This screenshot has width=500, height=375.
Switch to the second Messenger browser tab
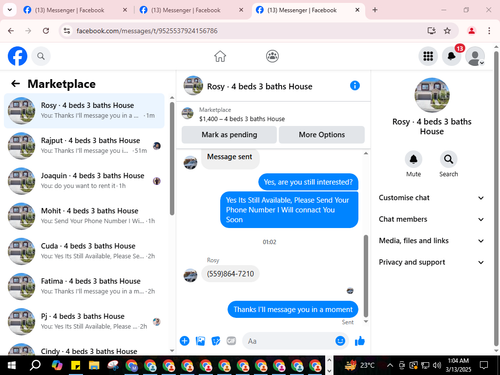tap(191, 10)
